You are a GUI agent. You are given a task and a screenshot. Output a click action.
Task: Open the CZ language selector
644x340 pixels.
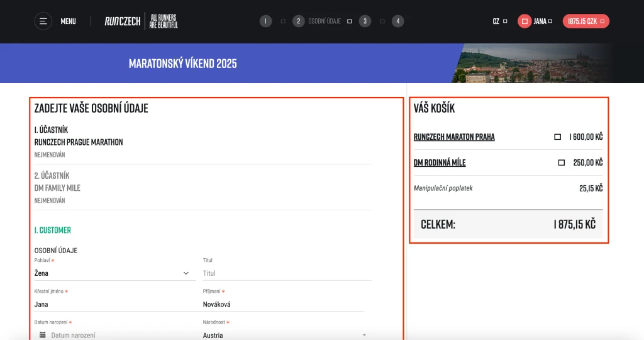click(499, 21)
